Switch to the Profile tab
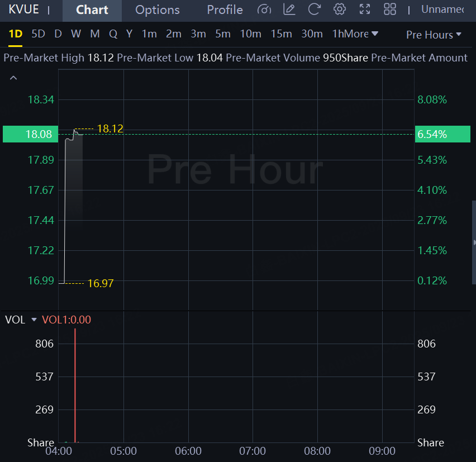The image size is (476, 462). 225,10
